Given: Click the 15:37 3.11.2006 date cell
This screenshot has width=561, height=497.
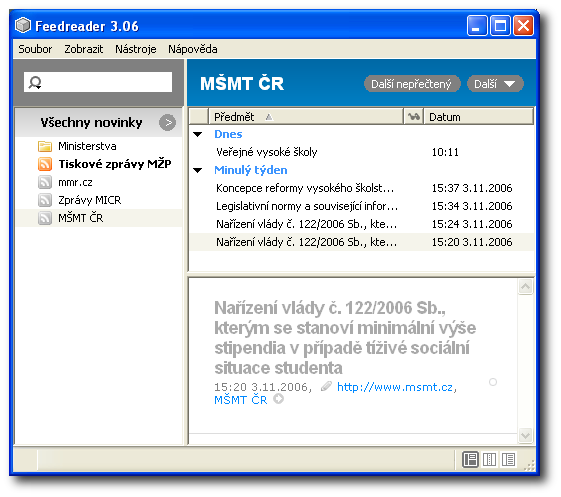Looking at the screenshot, I should [472, 188].
